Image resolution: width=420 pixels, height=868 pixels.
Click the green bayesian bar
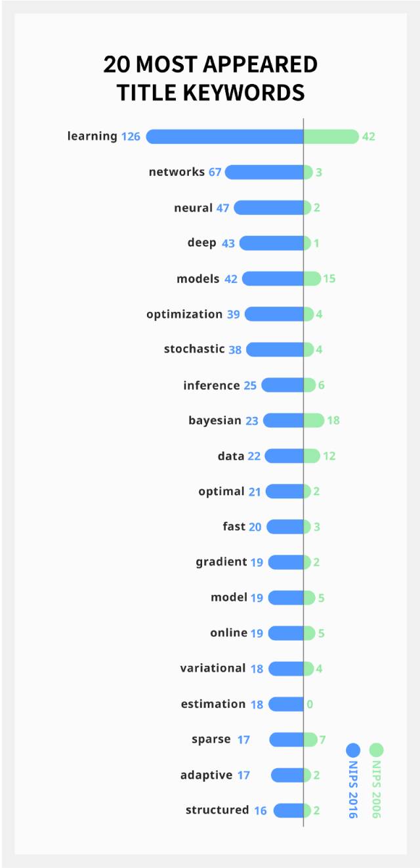tap(314, 420)
